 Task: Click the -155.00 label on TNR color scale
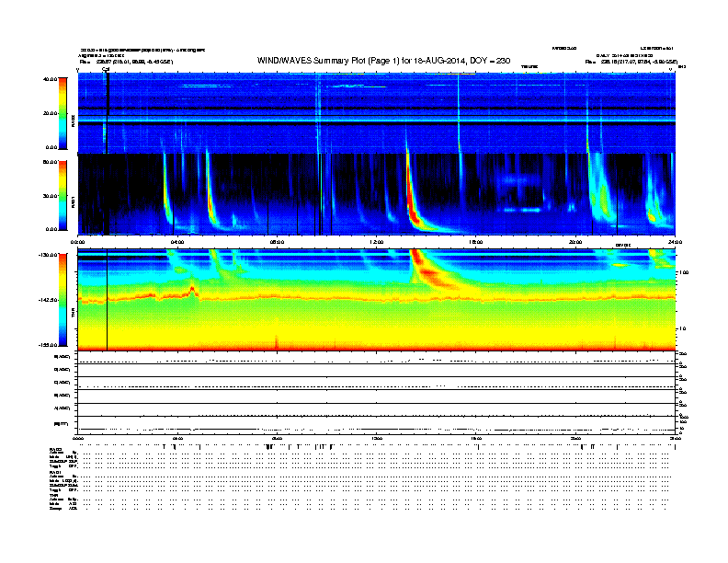pyautogui.click(x=49, y=345)
